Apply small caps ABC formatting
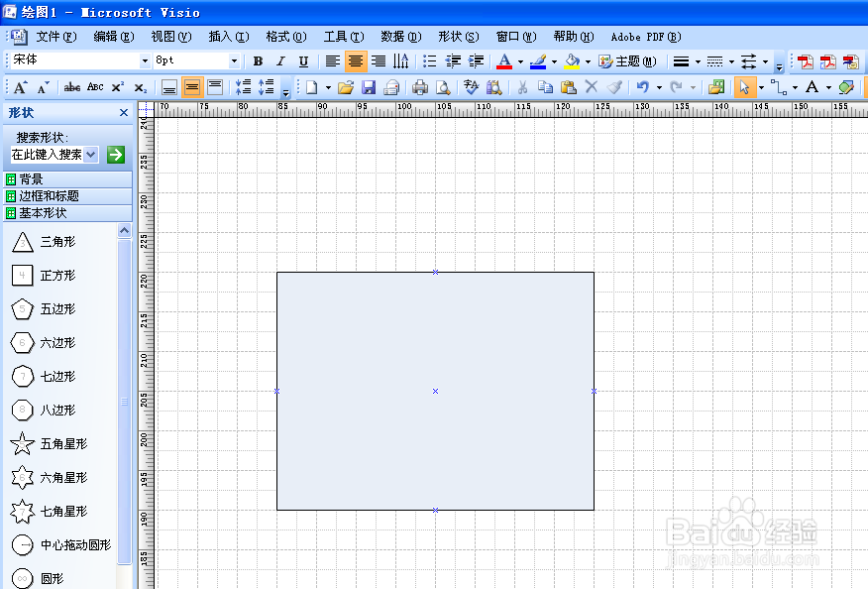This screenshot has width=868, height=589. tap(95, 87)
